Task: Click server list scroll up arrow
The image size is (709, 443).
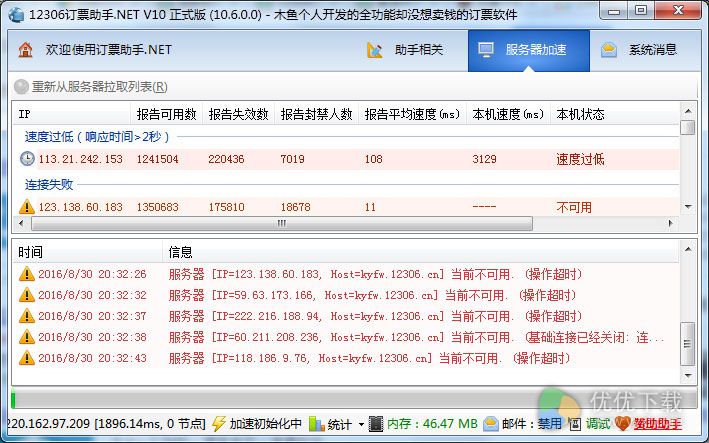Action: [x=688, y=111]
